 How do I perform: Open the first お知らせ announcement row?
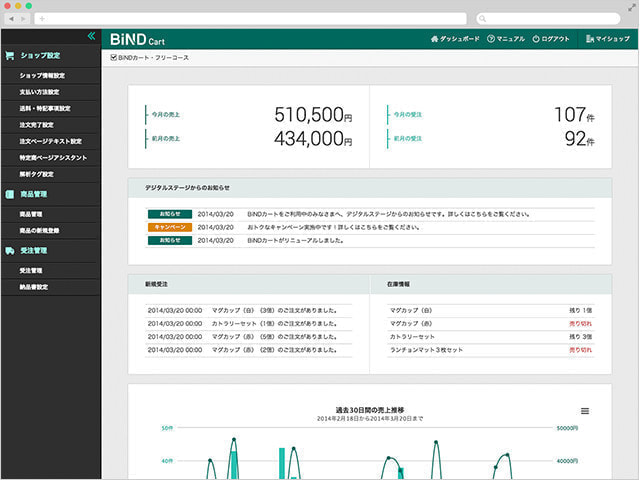coord(370,214)
